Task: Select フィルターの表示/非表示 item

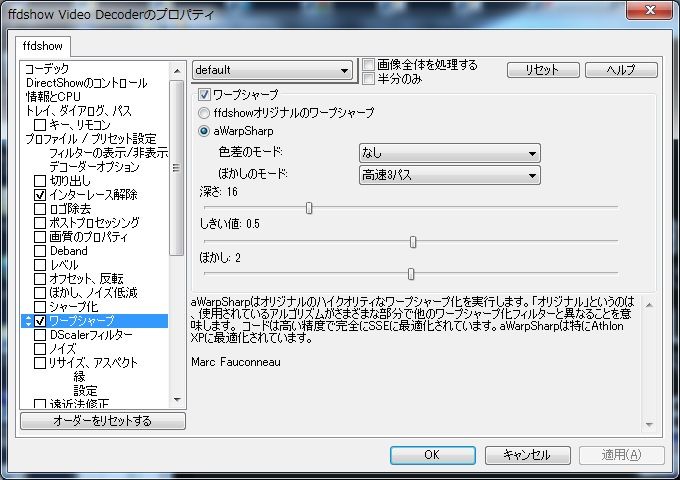Action: pos(108,153)
